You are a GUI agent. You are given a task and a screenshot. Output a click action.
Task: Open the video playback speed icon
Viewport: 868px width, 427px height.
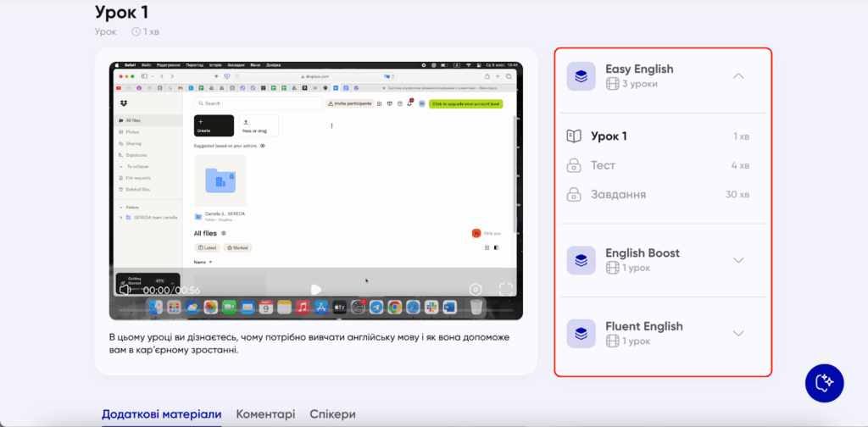[476, 289]
